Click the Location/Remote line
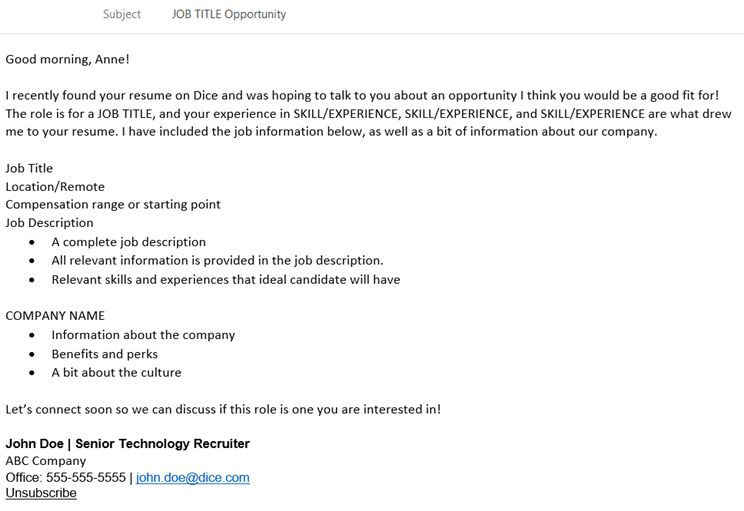This screenshot has width=744, height=511. 55,186
